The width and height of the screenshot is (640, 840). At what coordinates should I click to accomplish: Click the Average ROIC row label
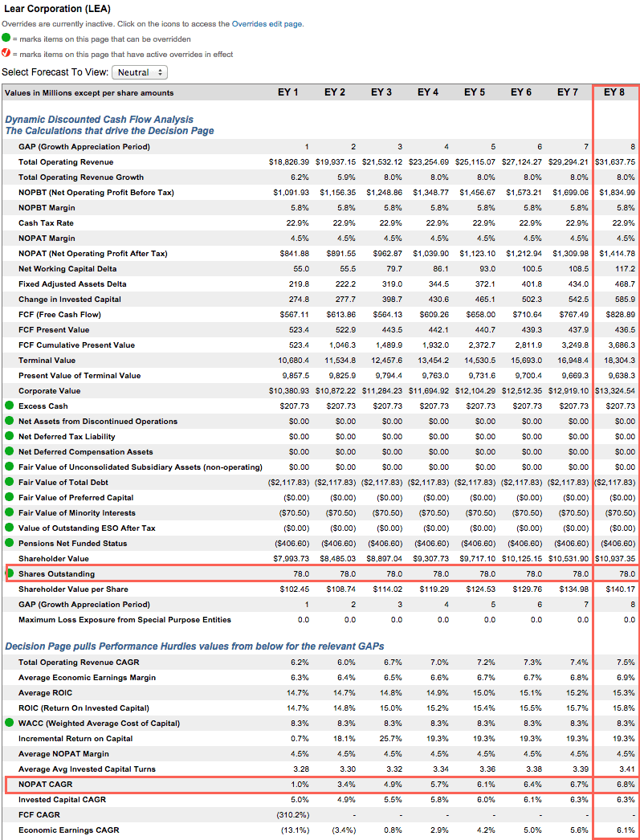coord(45,692)
